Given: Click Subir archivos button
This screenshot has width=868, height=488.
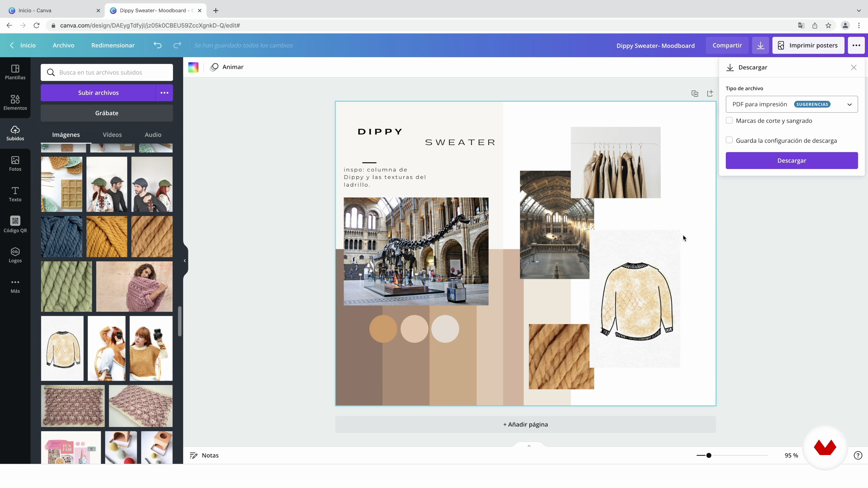Looking at the screenshot, I should tap(98, 93).
